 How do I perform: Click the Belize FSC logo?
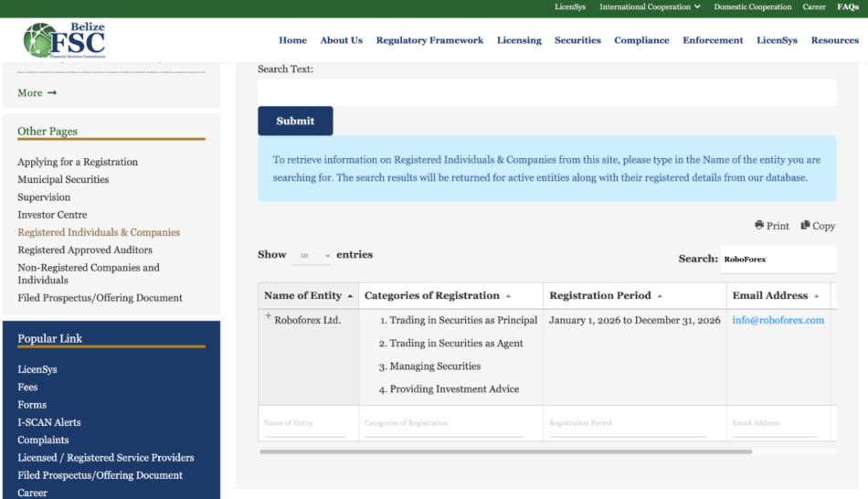tap(64, 40)
